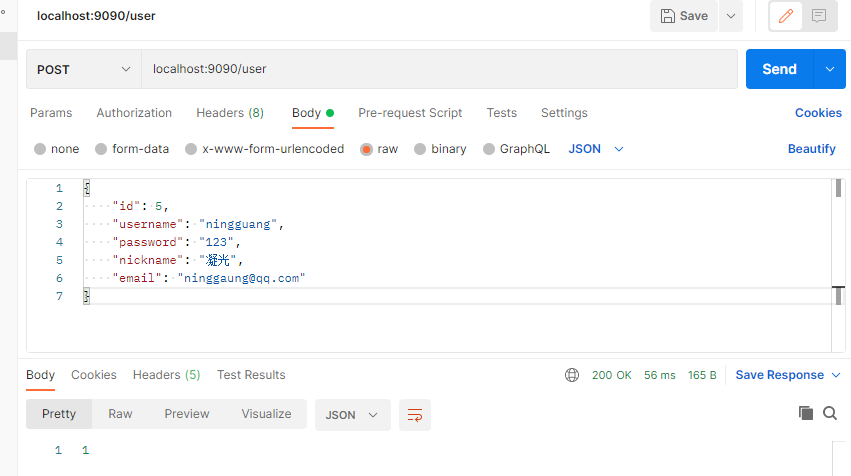Open the JSON body format dropdown
Image resolution: width=851 pixels, height=476 pixels.
click(x=596, y=149)
